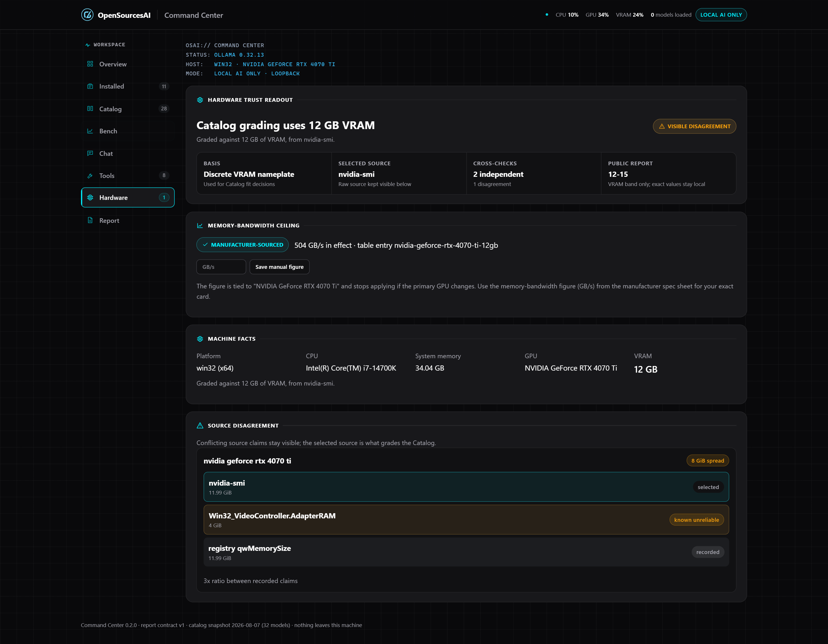Click the Bench chart icon
The width and height of the screenshot is (828, 644).
[90, 131]
